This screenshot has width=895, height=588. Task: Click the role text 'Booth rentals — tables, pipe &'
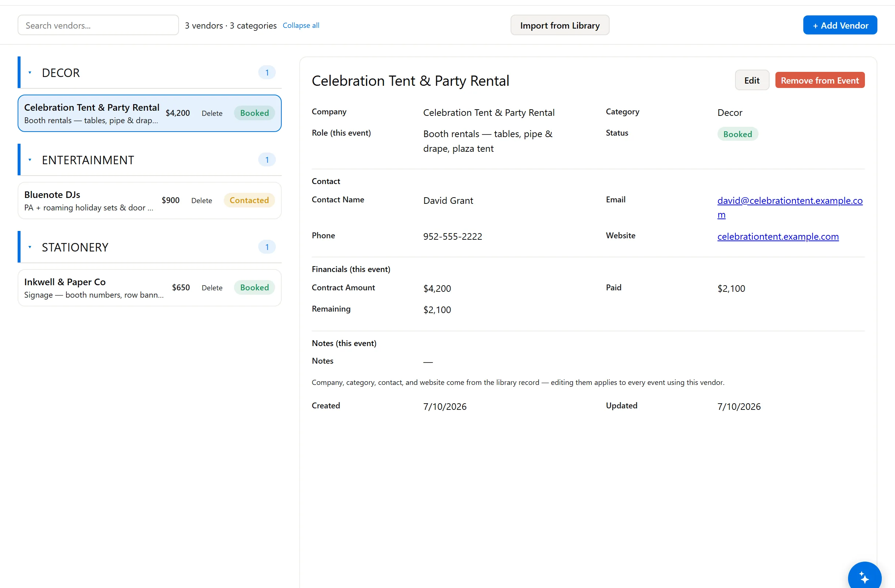(488, 134)
